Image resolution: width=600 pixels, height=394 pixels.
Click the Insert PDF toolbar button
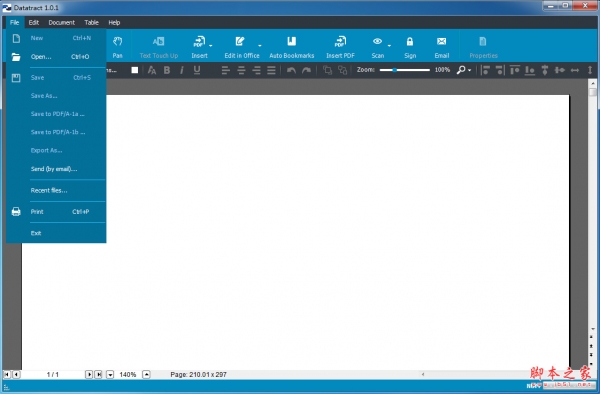click(x=340, y=47)
